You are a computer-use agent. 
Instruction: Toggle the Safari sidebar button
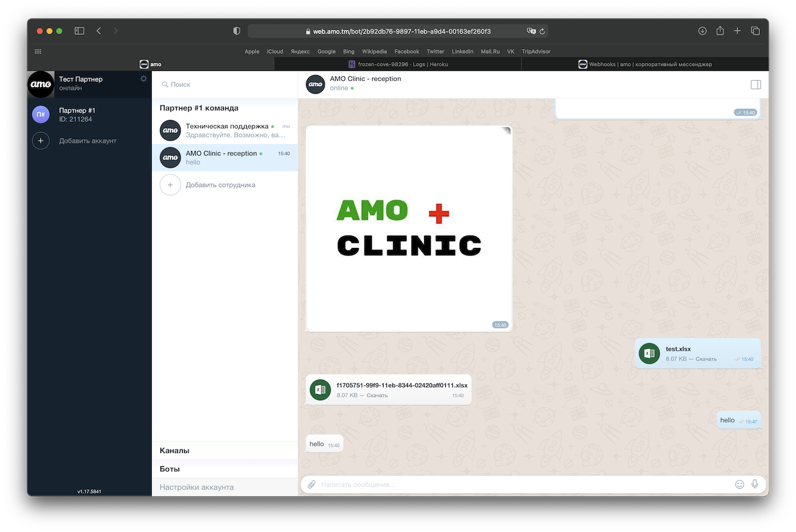tap(80, 31)
